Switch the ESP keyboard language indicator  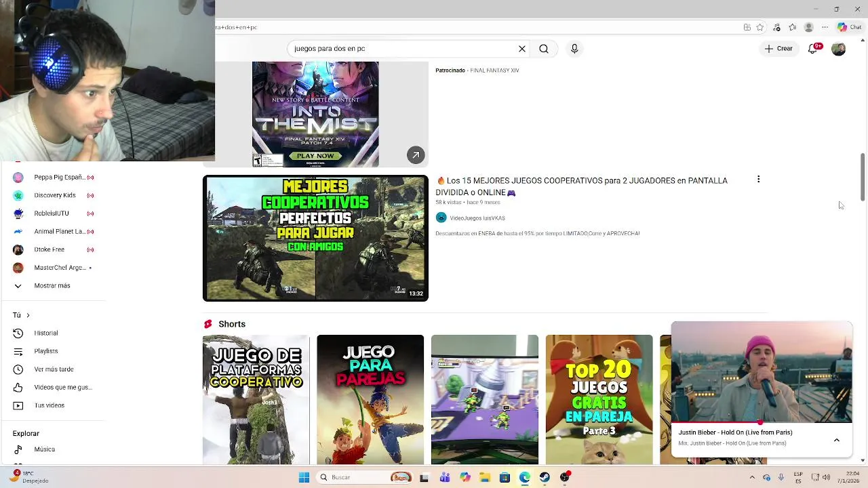click(799, 477)
